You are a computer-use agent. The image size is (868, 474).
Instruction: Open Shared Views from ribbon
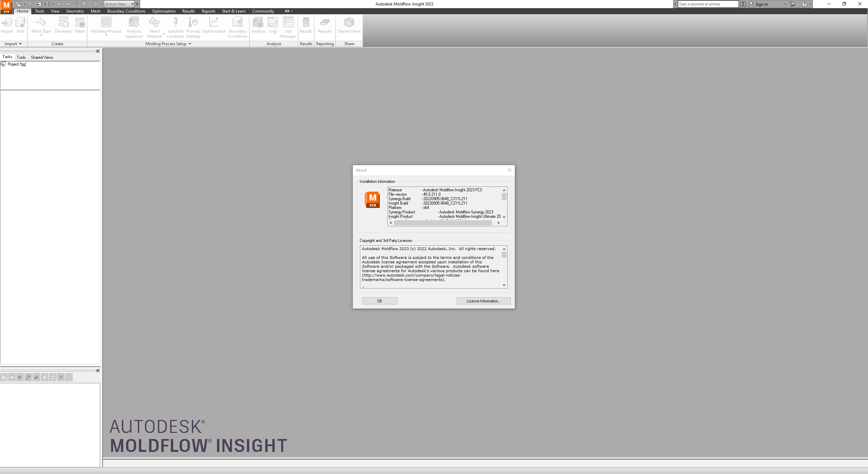(x=349, y=25)
